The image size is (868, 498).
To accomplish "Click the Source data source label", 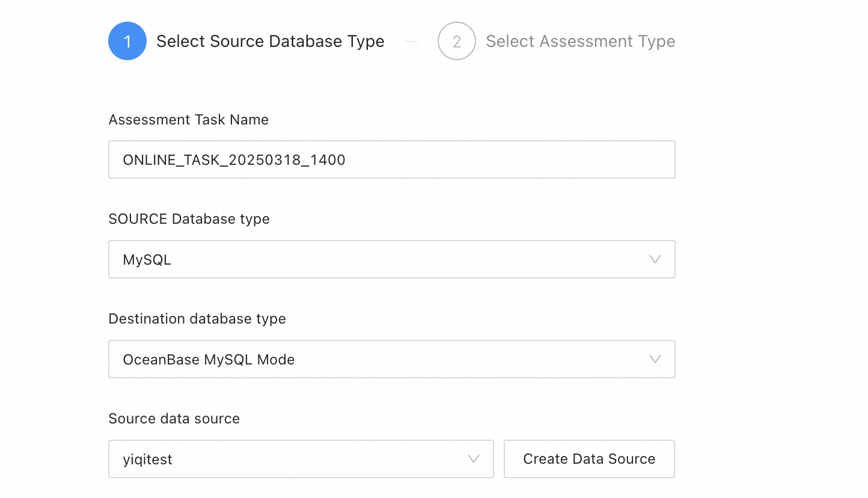I will (x=174, y=419).
